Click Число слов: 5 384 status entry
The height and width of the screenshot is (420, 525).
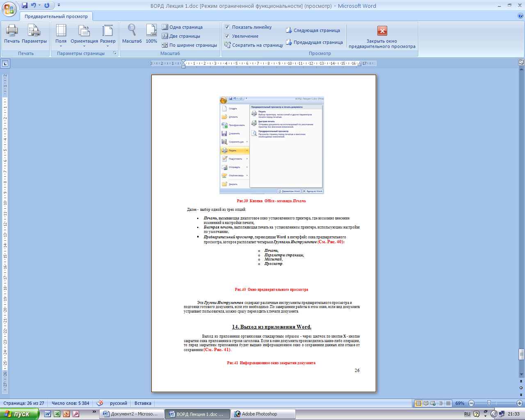tap(71, 403)
